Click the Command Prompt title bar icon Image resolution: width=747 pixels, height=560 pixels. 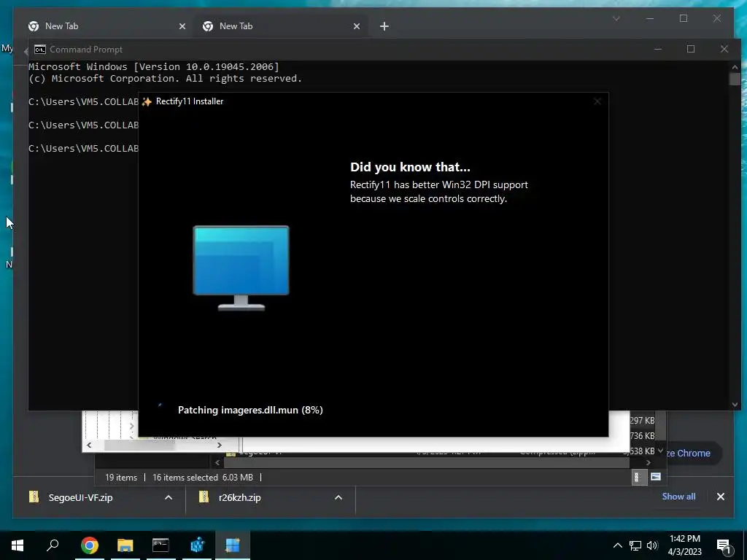(40, 50)
